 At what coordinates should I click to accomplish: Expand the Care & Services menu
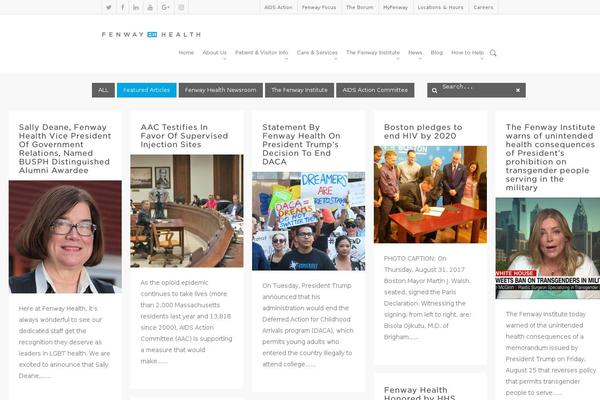317,52
